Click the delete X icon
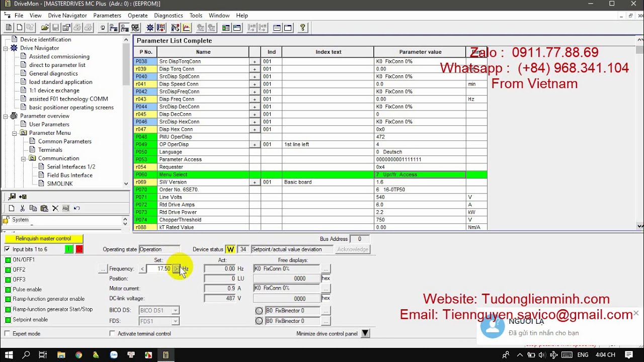Screen dimensions: 644x362 55,208
